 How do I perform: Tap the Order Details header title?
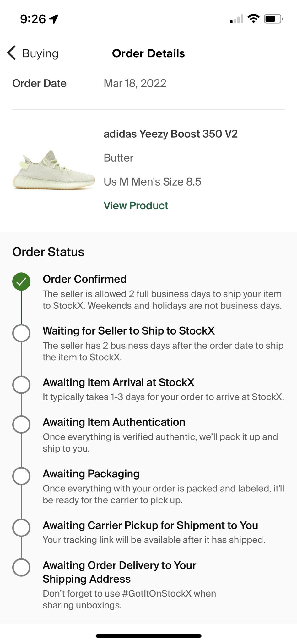pos(148,53)
